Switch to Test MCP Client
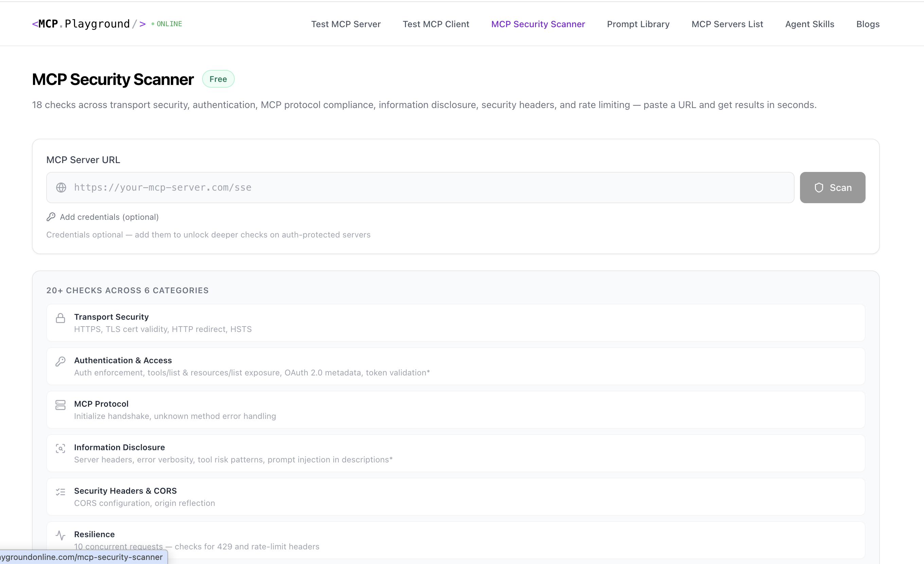The width and height of the screenshot is (924, 564). (436, 24)
